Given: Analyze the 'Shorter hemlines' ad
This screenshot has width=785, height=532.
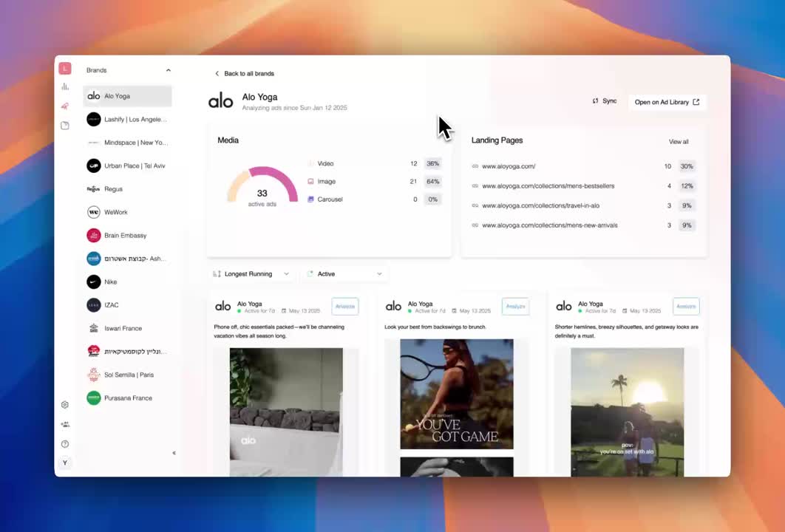Looking at the screenshot, I should pos(686,307).
